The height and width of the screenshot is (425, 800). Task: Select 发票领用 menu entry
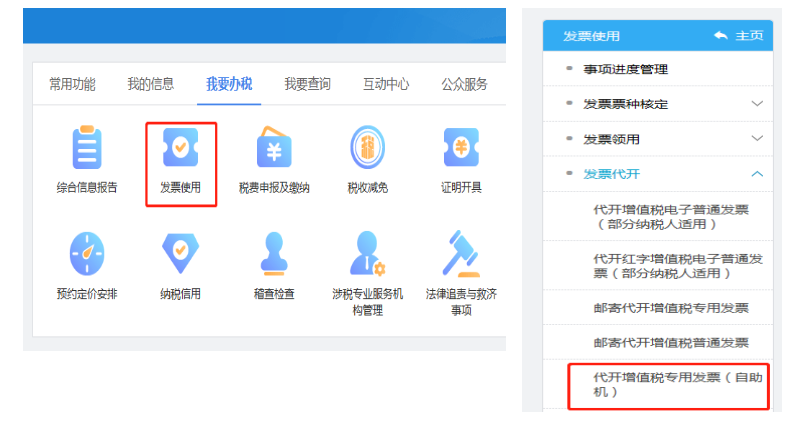point(611,139)
